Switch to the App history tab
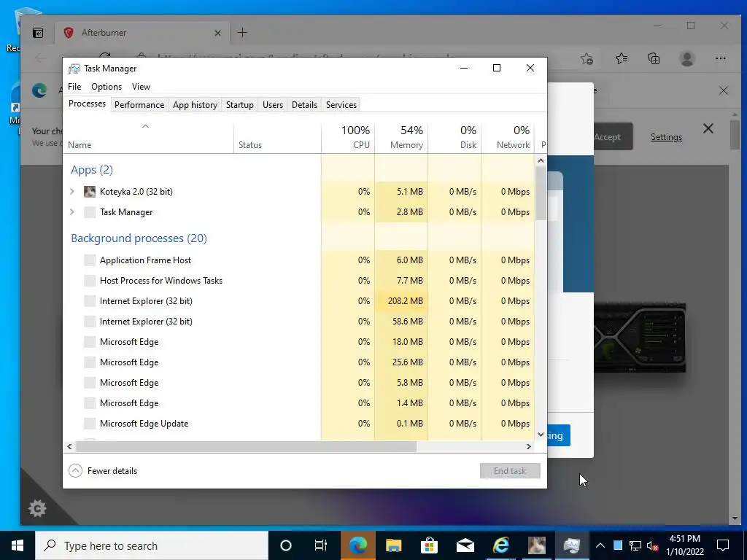The width and height of the screenshot is (747, 560). [x=195, y=105]
